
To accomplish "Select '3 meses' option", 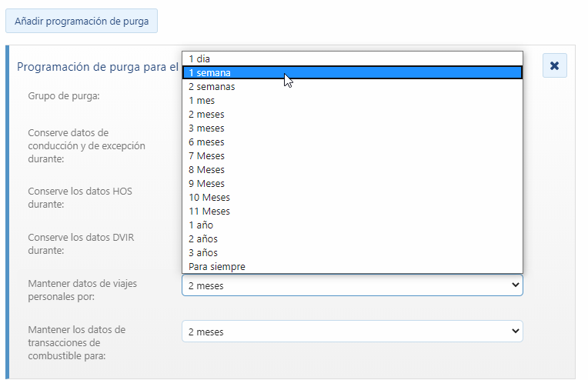I will [352, 128].
